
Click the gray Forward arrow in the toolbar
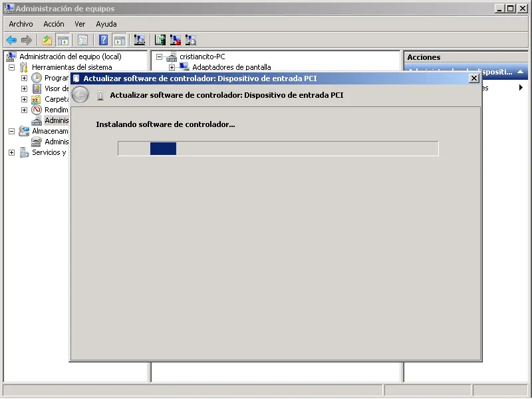26,40
